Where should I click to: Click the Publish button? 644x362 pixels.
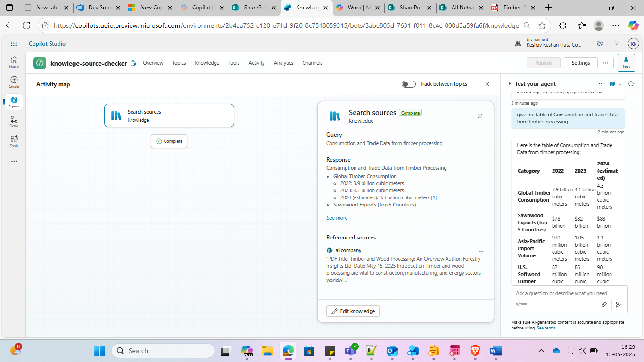pos(544,63)
